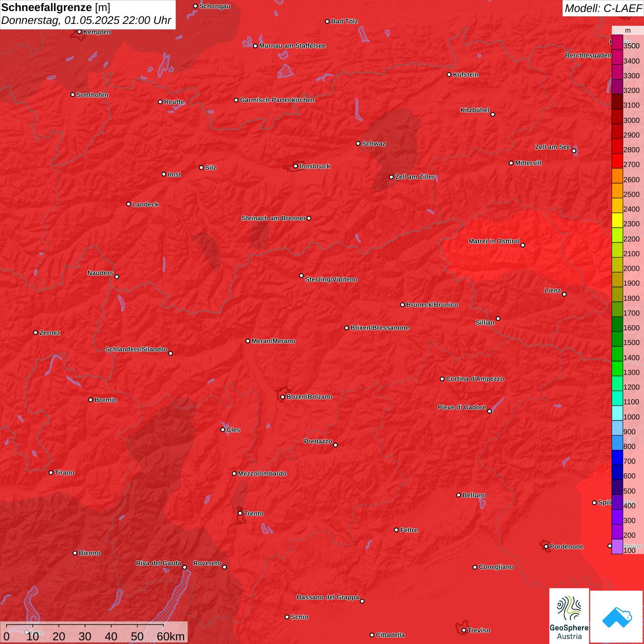Click the 'Zell am Ziller' map label
Viewport: 644px width, 644px height.
[x=415, y=177]
